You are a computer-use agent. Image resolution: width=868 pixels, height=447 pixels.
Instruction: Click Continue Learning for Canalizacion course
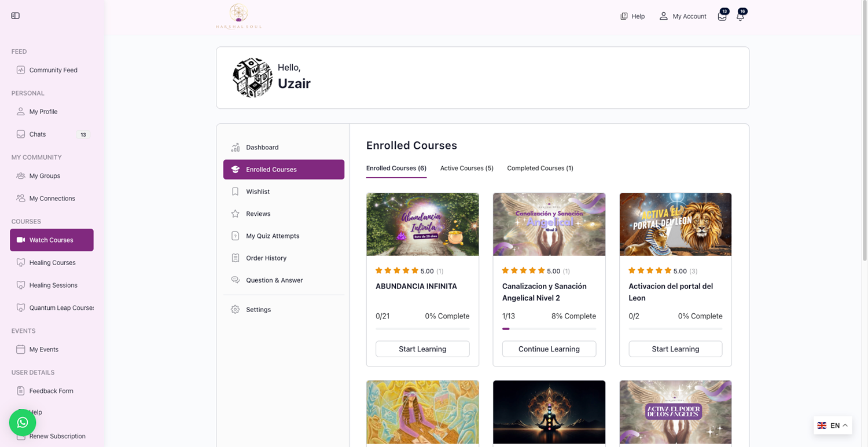(549, 349)
